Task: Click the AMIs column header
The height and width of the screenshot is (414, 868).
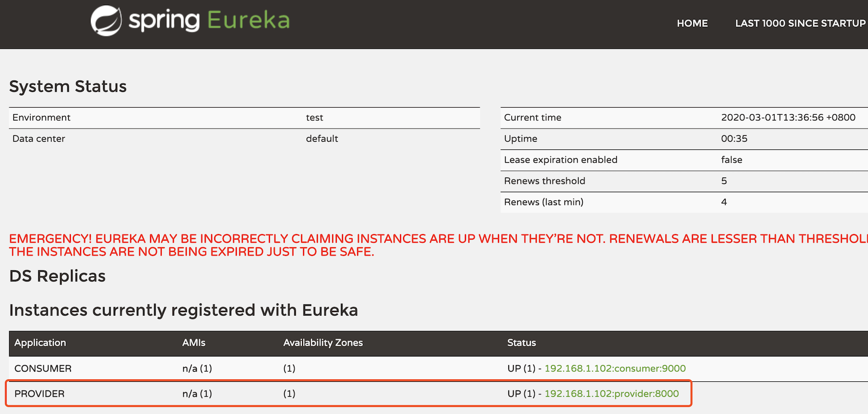Action: tap(194, 343)
